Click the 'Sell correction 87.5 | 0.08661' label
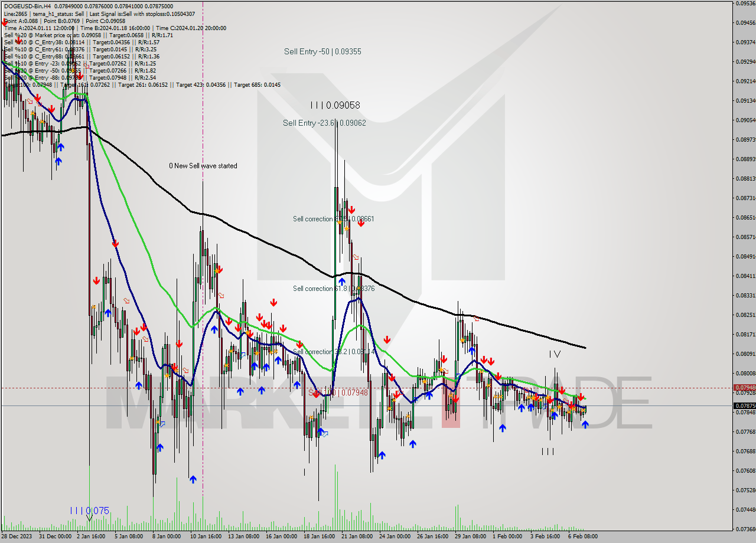The height and width of the screenshot is (543, 756). click(334, 219)
